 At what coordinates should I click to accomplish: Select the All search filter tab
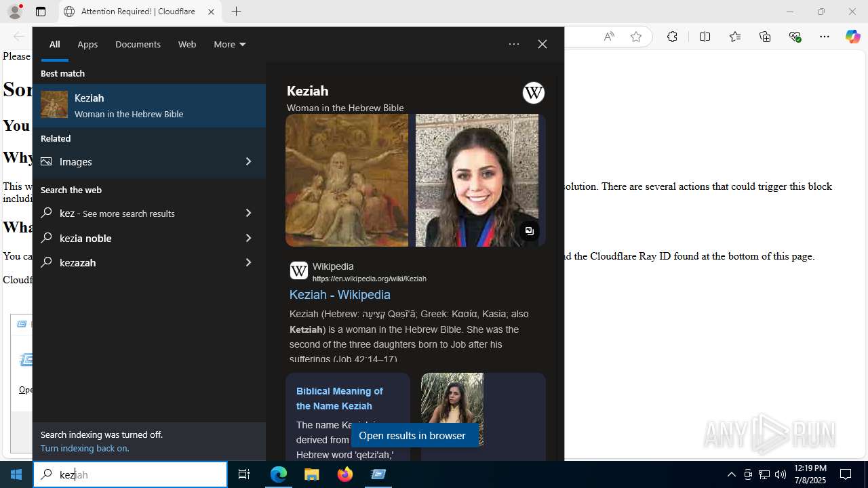pyautogui.click(x=54, y=44)
